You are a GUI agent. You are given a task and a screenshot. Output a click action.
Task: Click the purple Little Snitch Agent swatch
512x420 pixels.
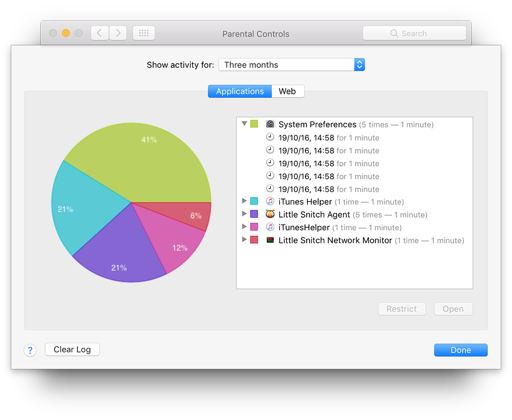[254, 214]
